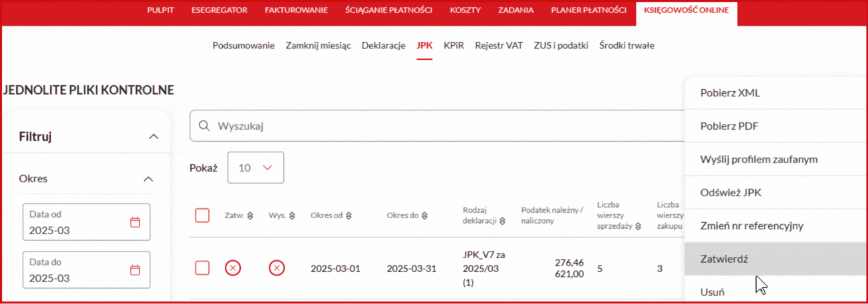Click red X in Wys. column

click(x=277, y=268)
